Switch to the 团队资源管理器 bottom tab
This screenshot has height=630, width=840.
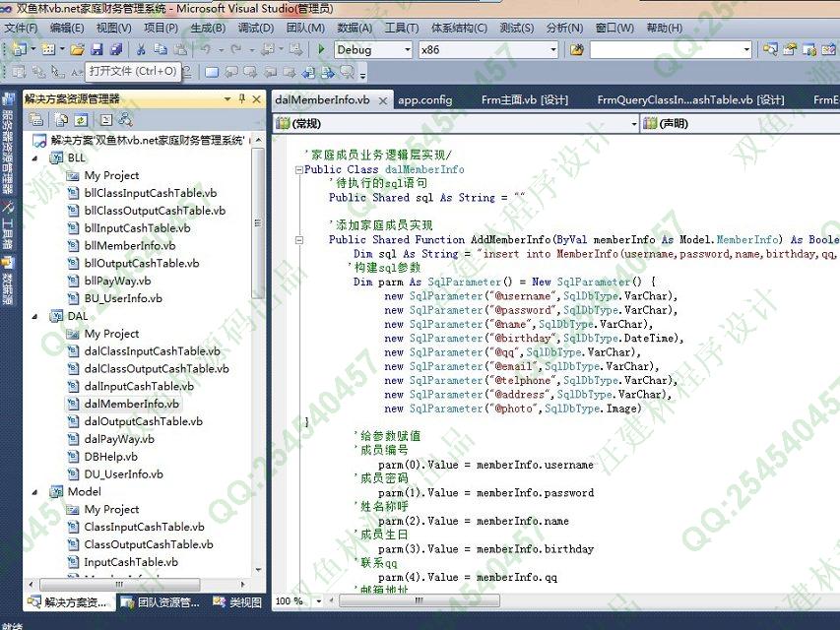tap(161, 602)
